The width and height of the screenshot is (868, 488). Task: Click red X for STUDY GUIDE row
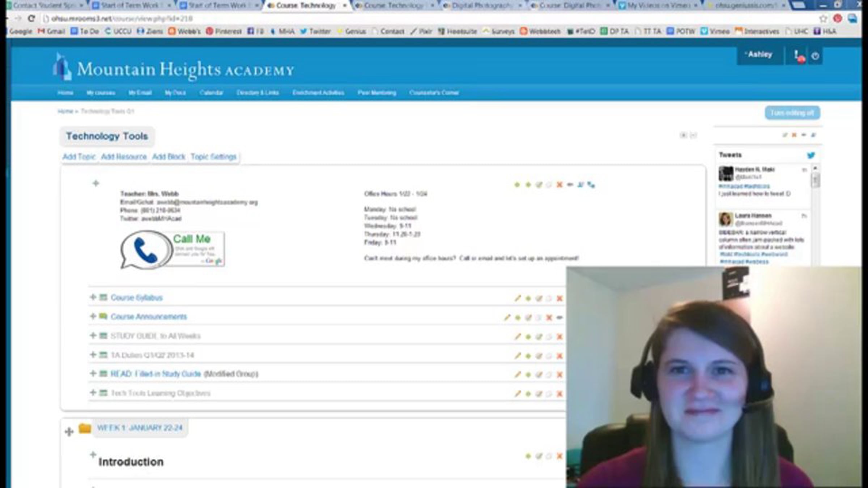559,337
